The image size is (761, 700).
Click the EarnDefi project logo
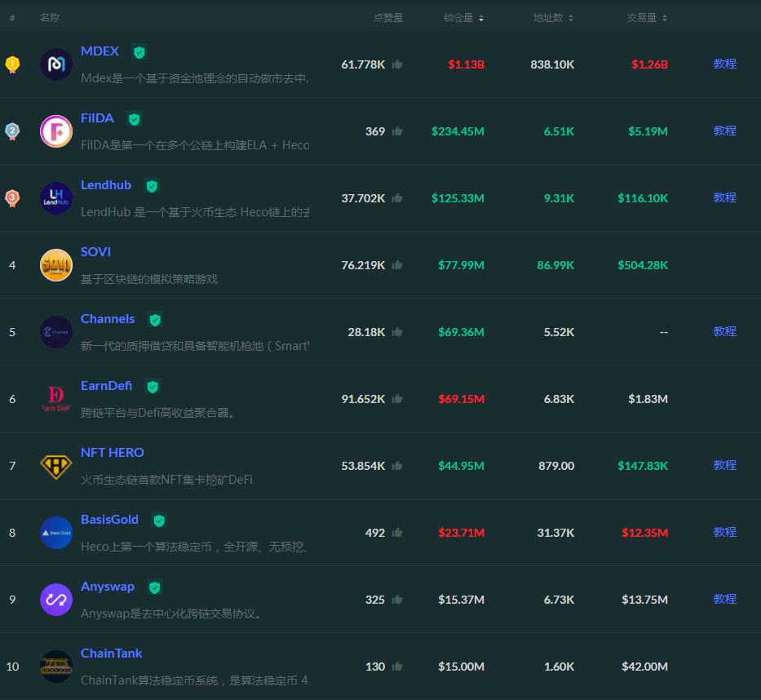pos(55,399)
